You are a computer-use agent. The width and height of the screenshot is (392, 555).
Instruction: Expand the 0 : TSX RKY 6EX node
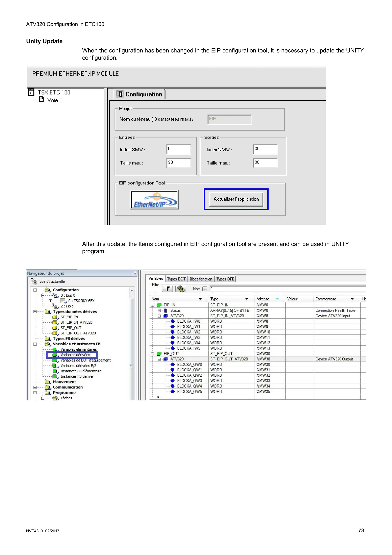(x=50, y=301)
